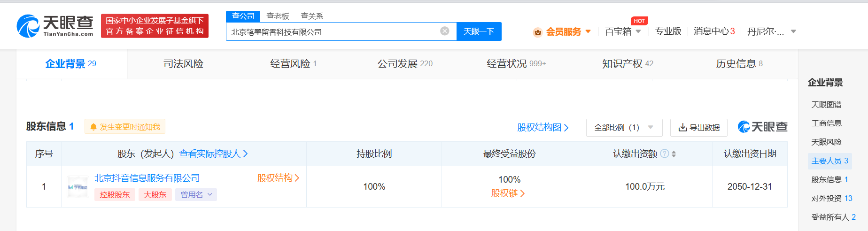Go to 受益所有人 2 in the sidebar
The image size is (868, 231).
pos(834,217)
